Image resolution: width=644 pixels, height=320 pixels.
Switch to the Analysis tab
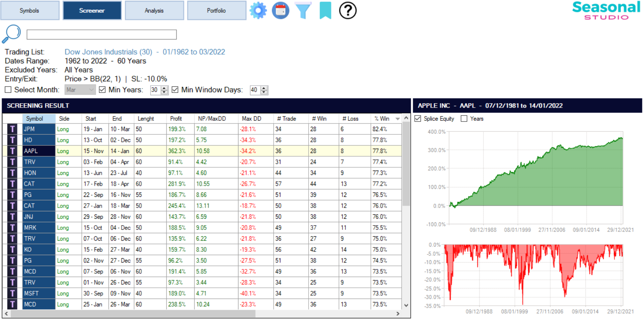click(154, 10)
